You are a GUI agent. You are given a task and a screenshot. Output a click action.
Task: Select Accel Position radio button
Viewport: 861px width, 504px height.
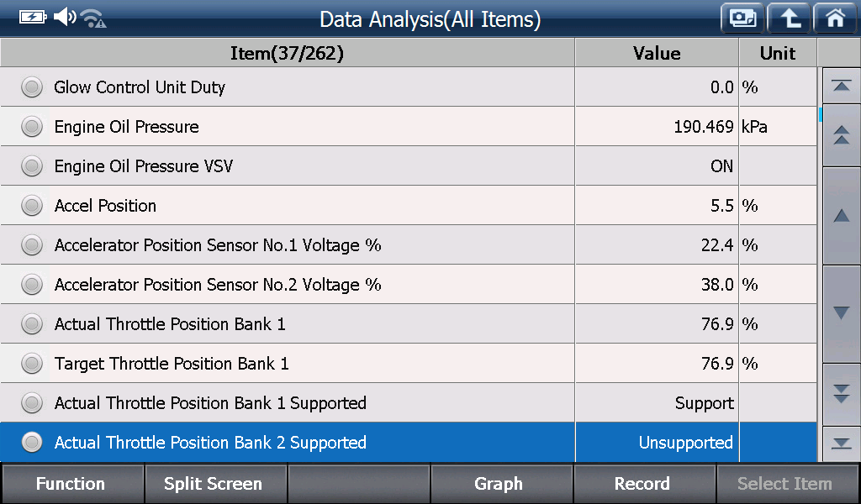click(x=32, y=206)
